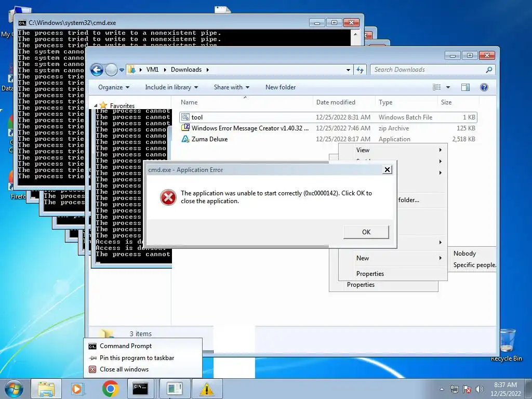
Task: Open the address bar history dropdown
Action: (348, 70)
